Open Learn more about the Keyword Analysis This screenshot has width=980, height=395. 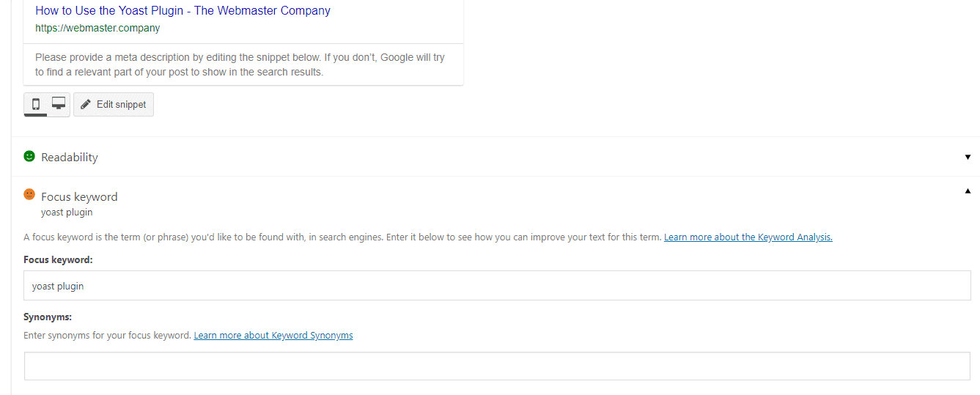pos(748,237)
